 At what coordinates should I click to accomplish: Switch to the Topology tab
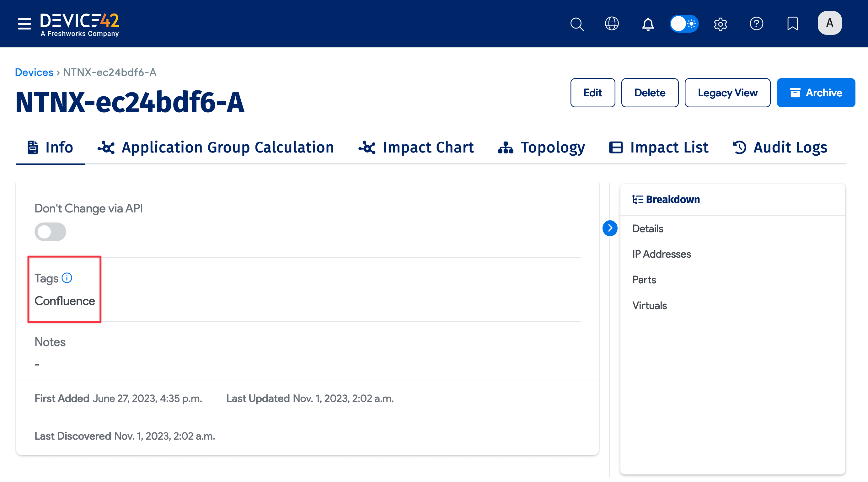coord(542,147)
